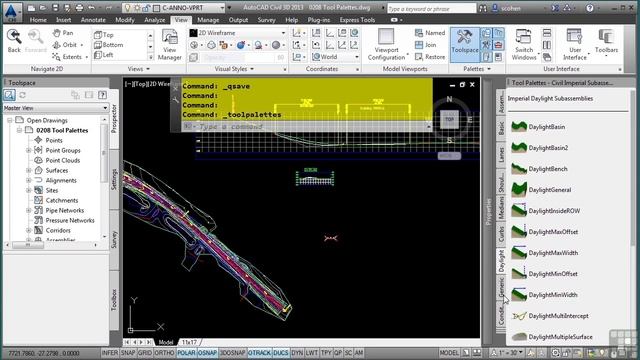The image size is (640, 360).
Task: Expand the Point Groups tree node
Action: [x=29, y=150]
